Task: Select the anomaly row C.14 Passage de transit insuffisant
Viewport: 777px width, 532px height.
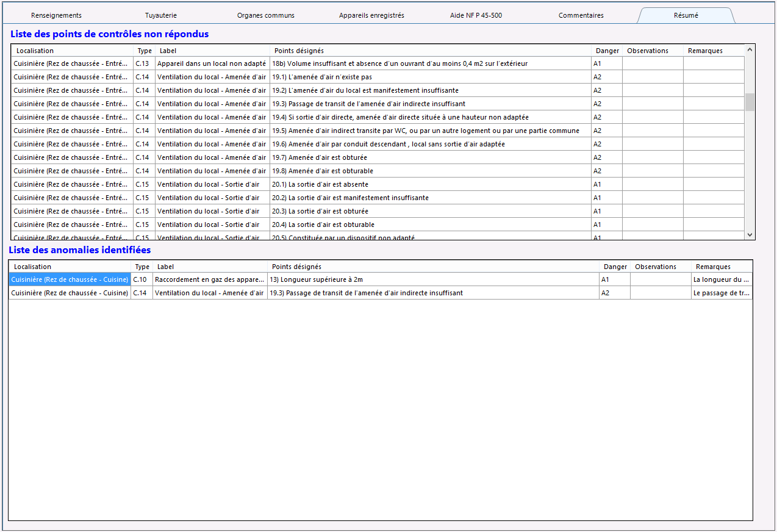Action: (381, 293)
